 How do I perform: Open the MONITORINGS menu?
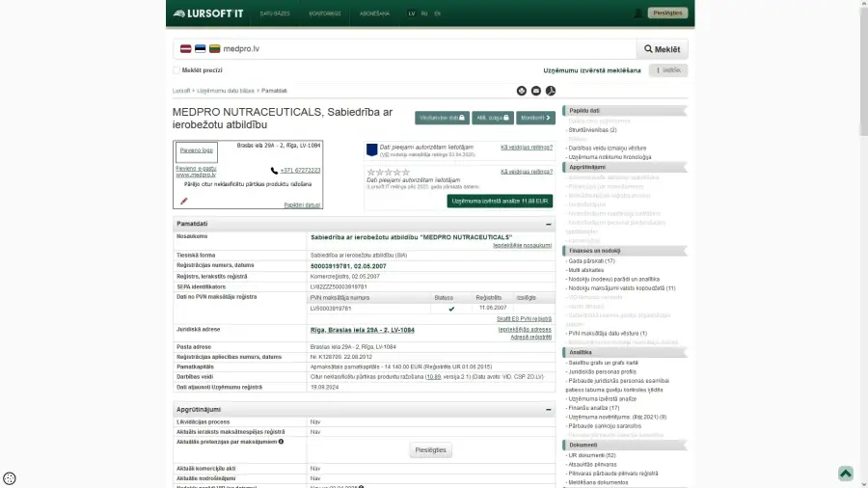(325, 14)
